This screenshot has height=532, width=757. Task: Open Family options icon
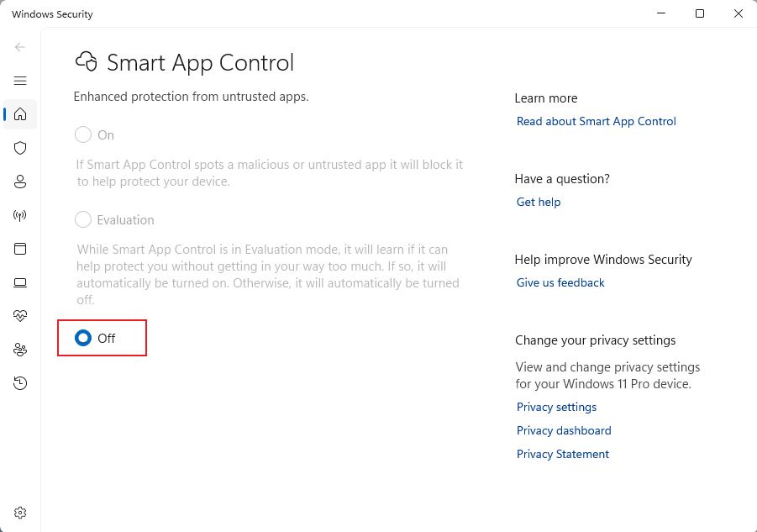[x=20, y=350]
